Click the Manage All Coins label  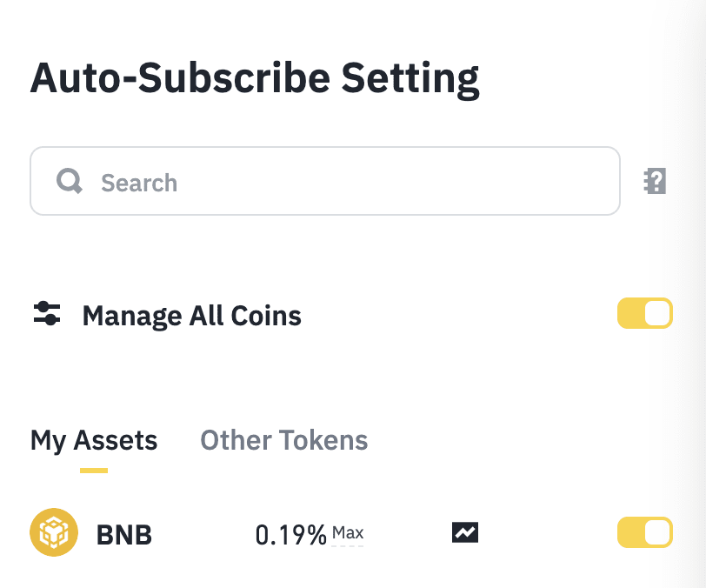(191, 315)
